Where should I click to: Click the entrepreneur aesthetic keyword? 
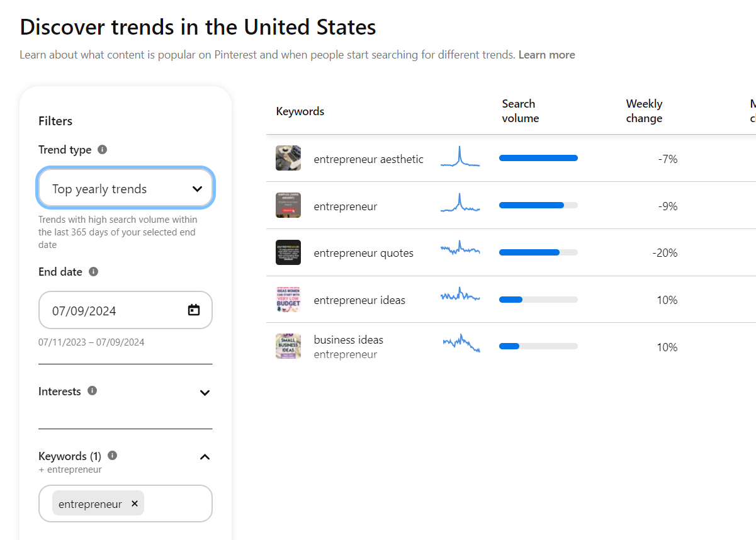(368, 159)
